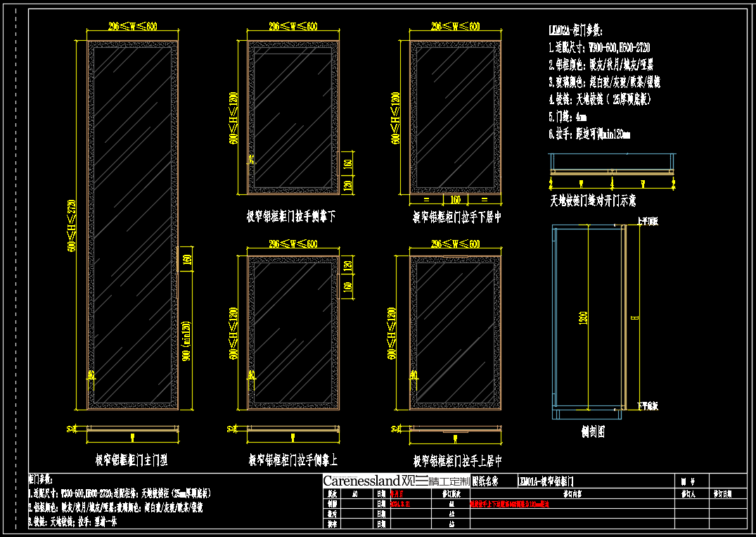Click the red revision note in the title block
Image resolution: width=756 pixels, height=537 pixels.
(508, 505)
